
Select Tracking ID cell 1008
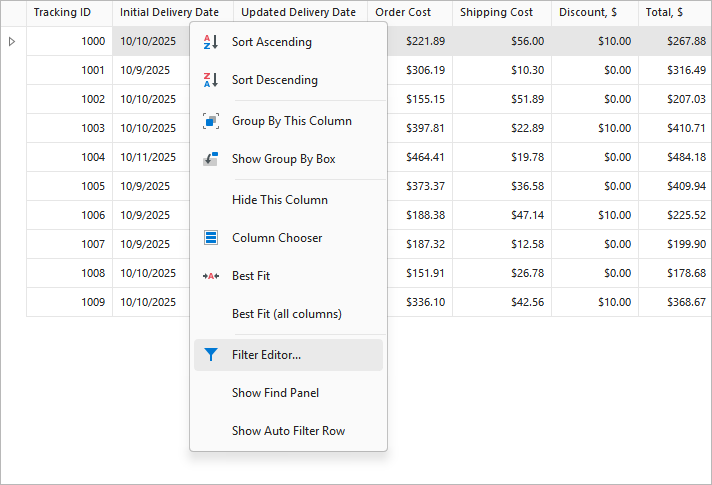(69, 273)
